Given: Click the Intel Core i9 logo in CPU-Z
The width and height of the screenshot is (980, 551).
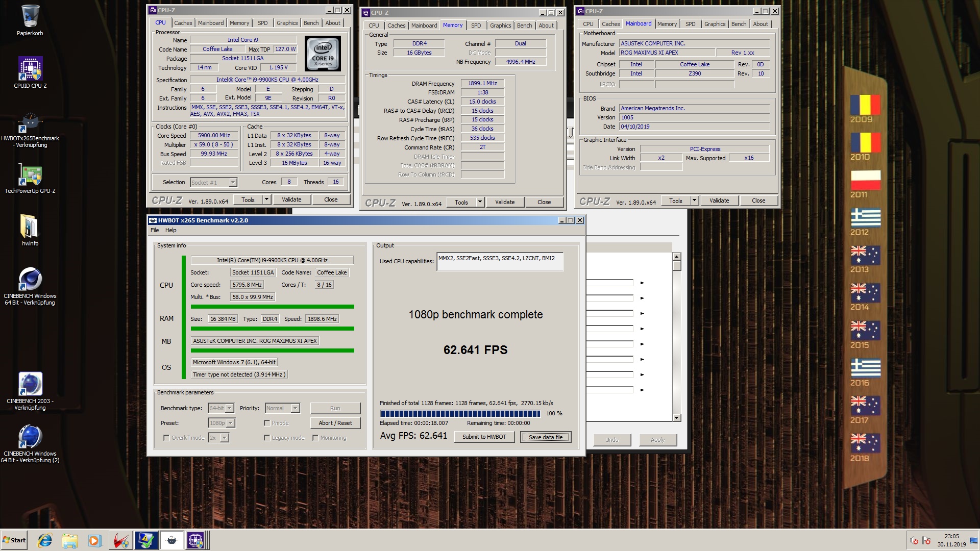Looking at the screenshot, I should (x=323, y=54).
